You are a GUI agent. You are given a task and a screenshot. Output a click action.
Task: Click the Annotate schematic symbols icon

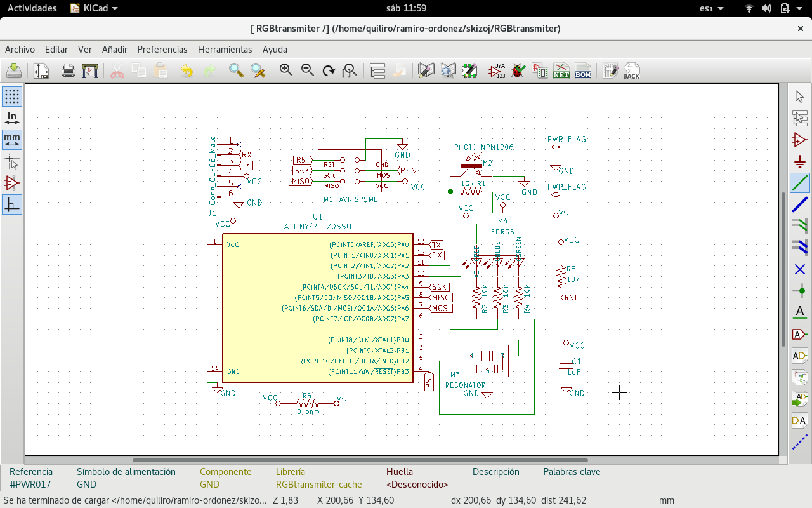coord(497,70)
